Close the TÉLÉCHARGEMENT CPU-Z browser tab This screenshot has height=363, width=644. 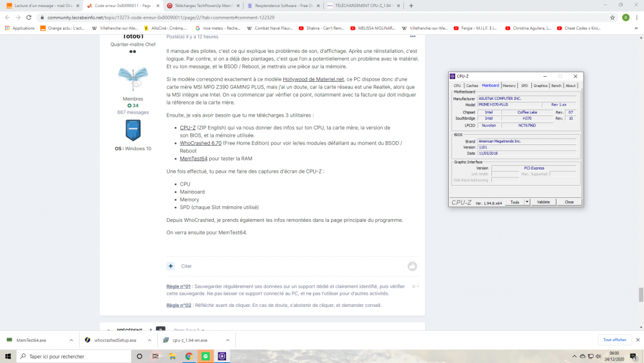(x=398, y=6)
